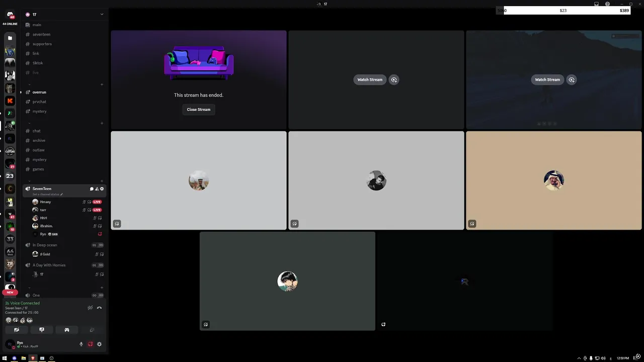Screen dimensions: 644x362
Task: Open user settings gear near Ryo
Action: coord(99,344)
